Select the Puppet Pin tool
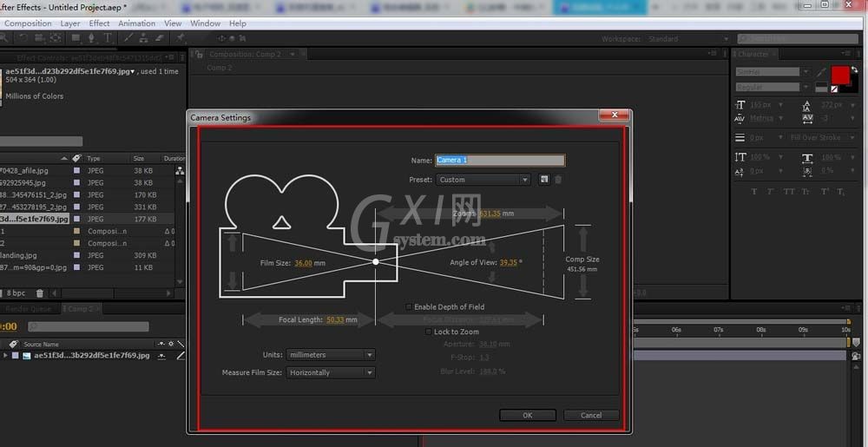 181,37
